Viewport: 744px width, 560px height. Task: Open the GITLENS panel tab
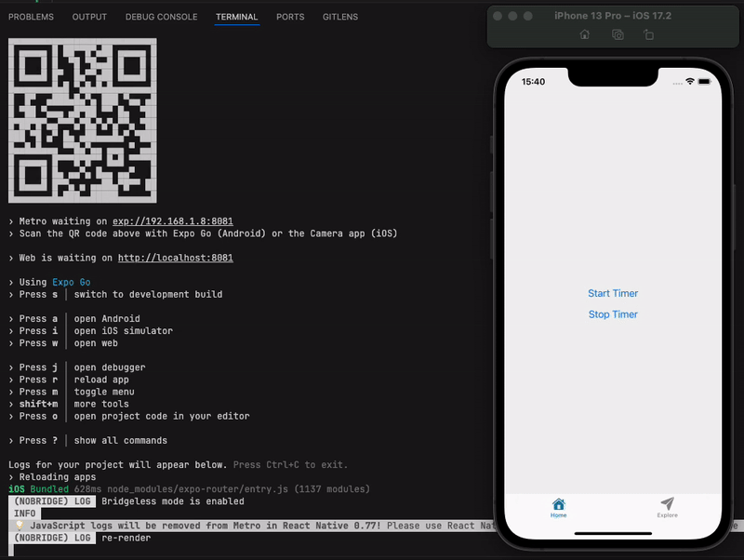(339, 17)
